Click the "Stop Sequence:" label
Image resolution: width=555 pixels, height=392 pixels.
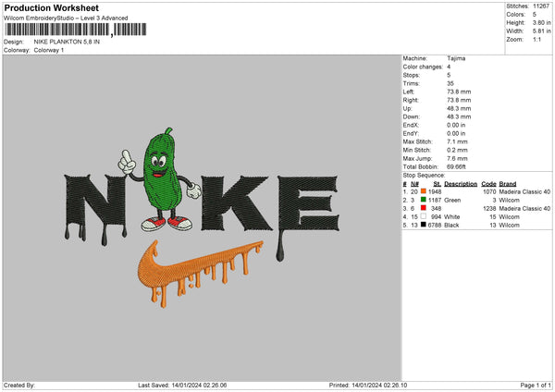(x=424, y=175)
